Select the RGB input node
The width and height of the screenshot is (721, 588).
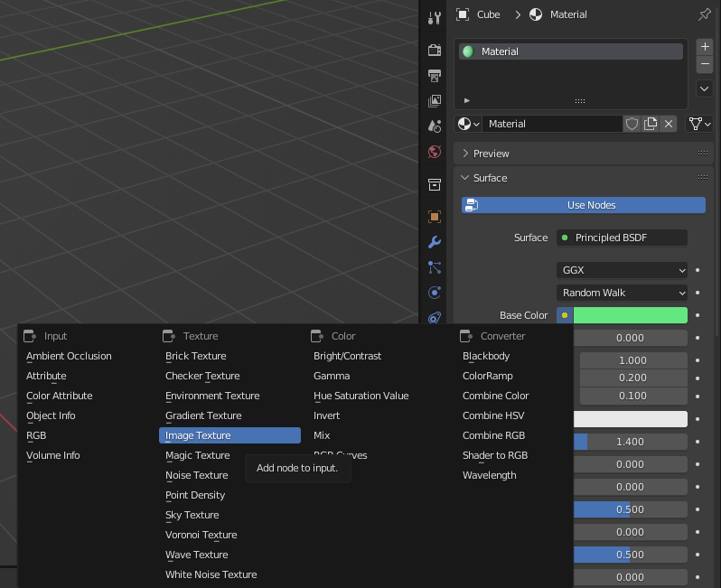[36, 435]
